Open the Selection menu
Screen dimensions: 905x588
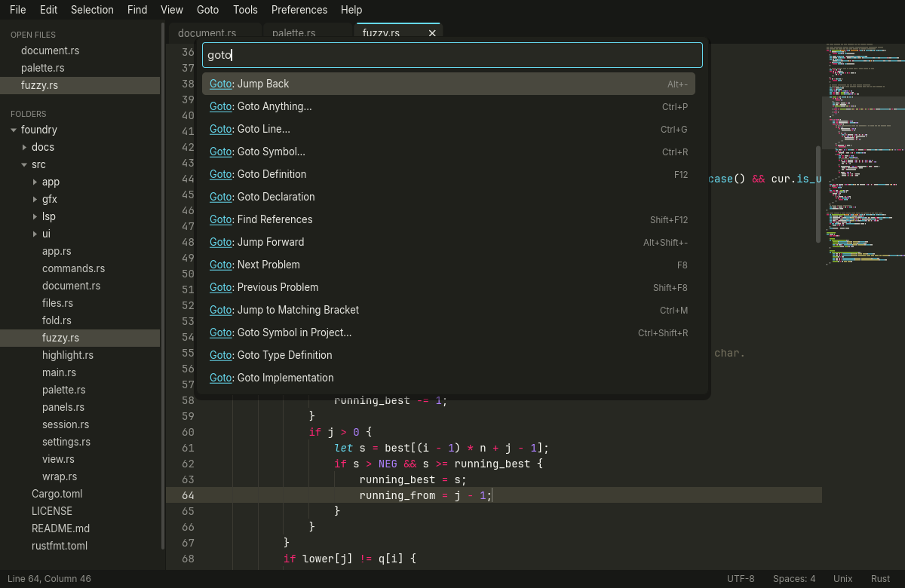coord(92,10)
